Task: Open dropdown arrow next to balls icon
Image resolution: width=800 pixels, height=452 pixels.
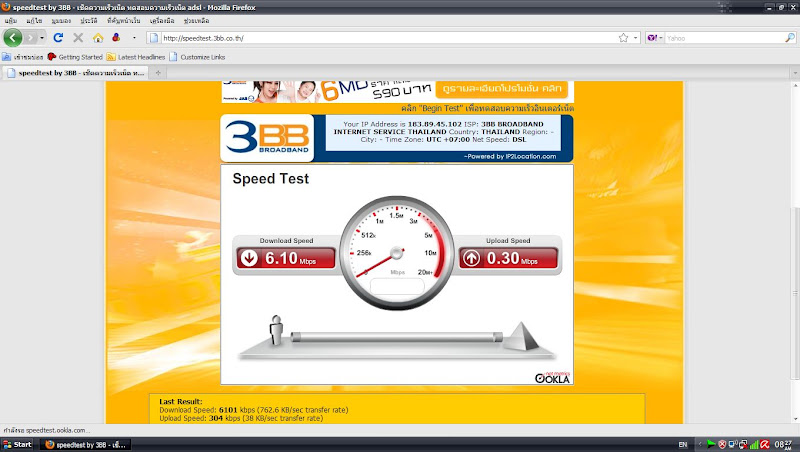Action: tap(134, 38)
